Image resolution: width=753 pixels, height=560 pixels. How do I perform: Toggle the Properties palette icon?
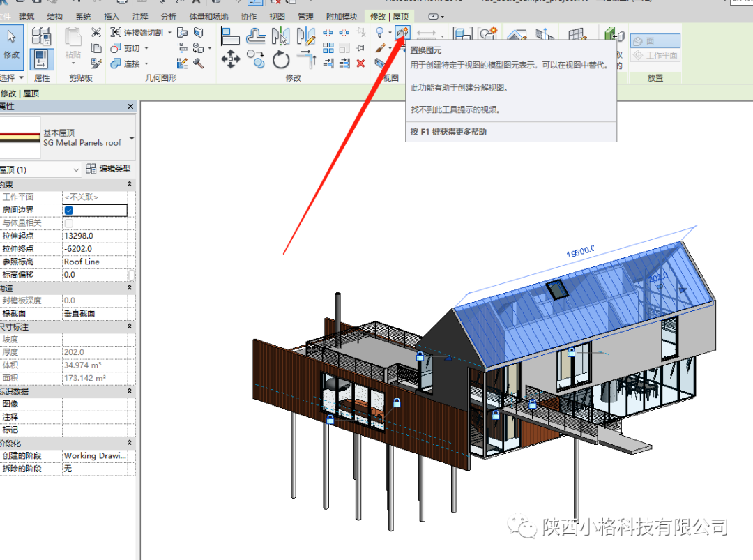point(41,59)
